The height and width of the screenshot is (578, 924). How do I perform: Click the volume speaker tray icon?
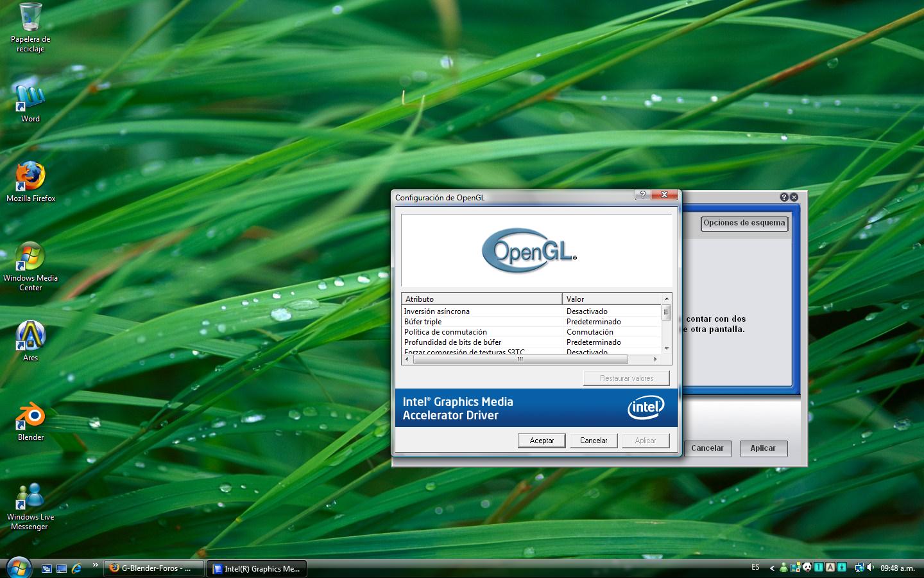(x=870, y=568)
